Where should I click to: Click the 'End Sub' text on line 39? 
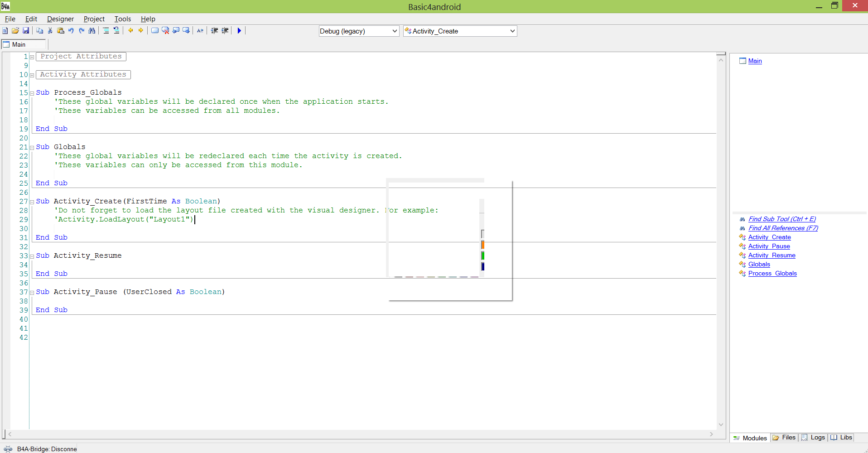[52, 310]
